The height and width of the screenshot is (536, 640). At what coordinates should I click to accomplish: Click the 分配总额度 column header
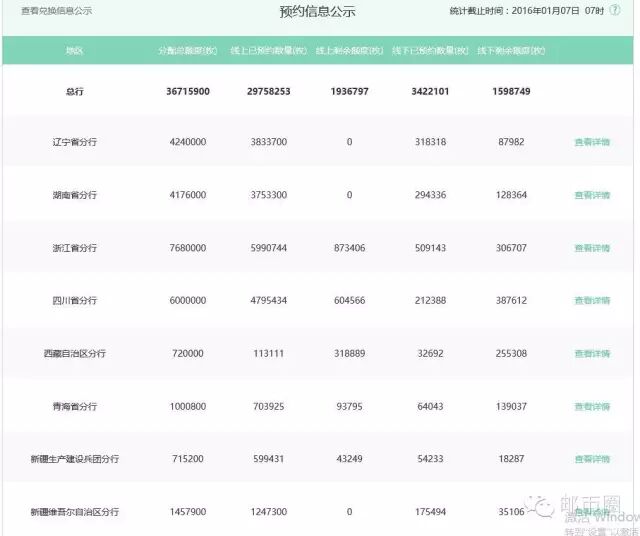(188, 51)
